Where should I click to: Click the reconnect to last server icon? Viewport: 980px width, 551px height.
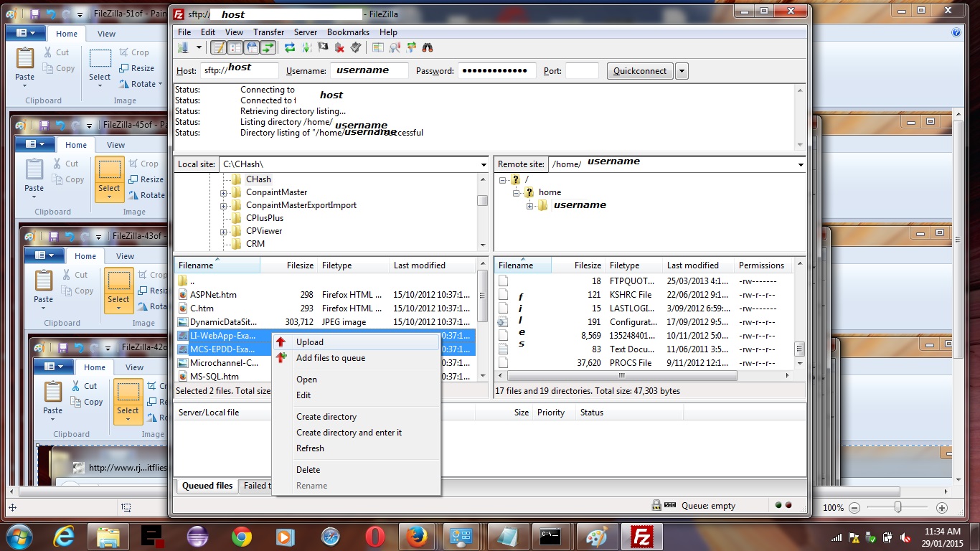[356, 47]
